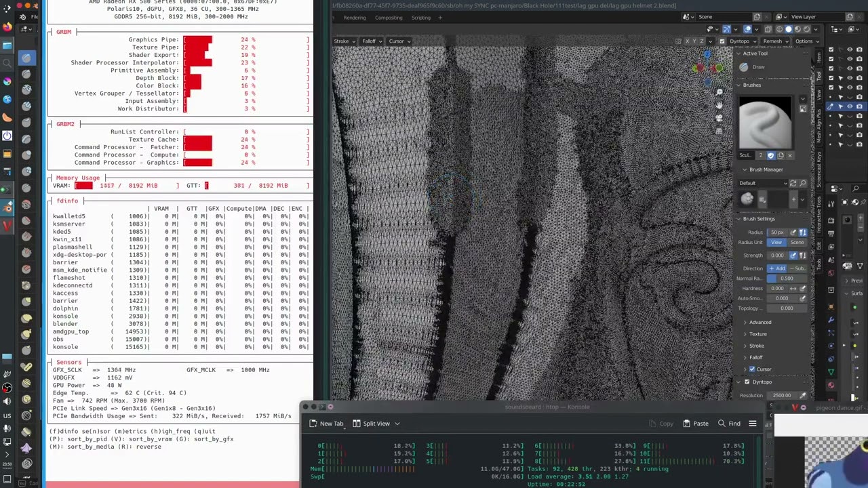Open the Stroke header menu

coord(344,41)
